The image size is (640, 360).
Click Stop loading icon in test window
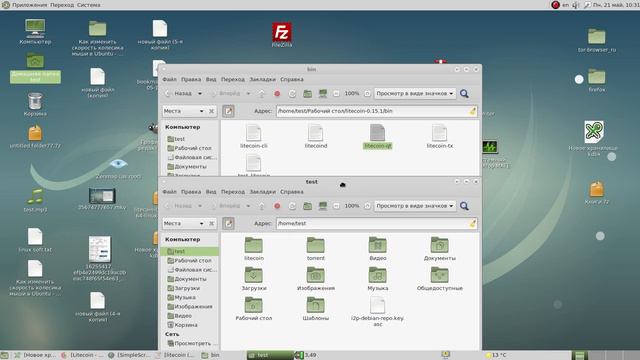(x=277, y=206)
